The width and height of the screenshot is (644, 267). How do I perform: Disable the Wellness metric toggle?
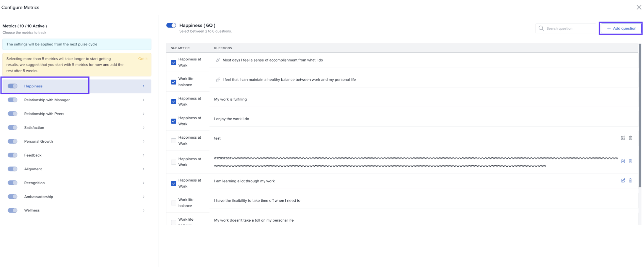tap(13, 210)
